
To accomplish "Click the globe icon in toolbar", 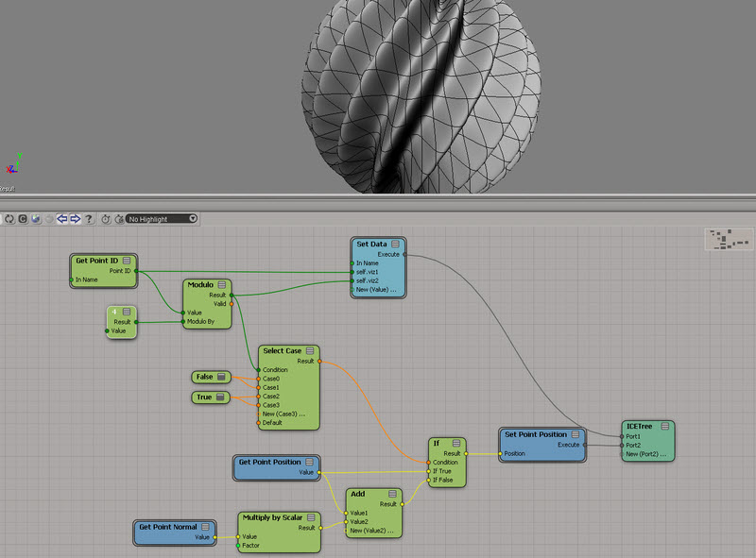I will (36, 218).
